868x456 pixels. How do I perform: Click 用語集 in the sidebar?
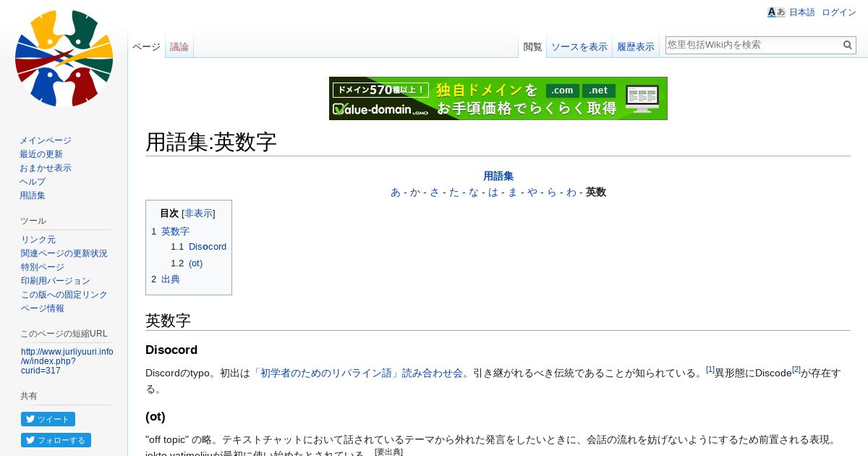[x=33, y=195]
